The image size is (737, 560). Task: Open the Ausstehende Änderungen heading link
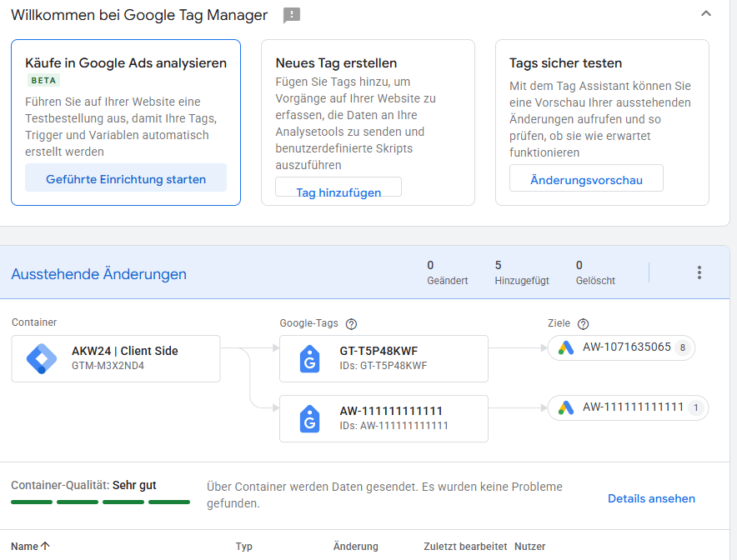coord(98,274)
